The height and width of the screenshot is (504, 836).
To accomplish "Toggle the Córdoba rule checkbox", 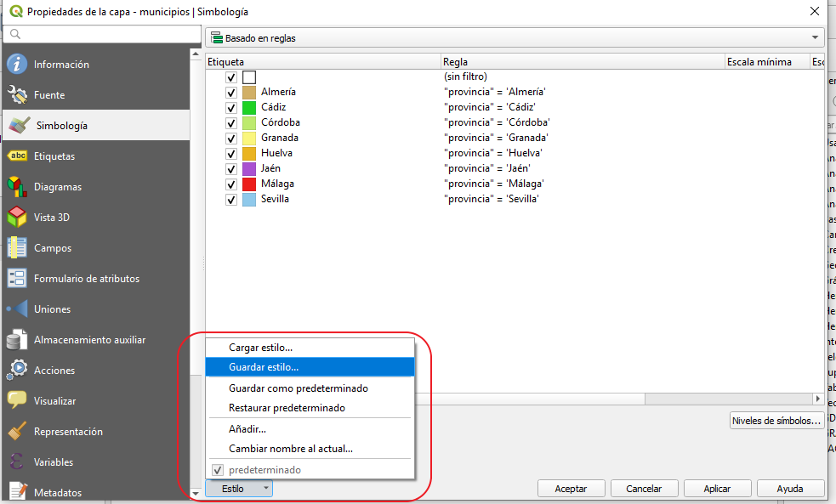I will pos(230,123).
